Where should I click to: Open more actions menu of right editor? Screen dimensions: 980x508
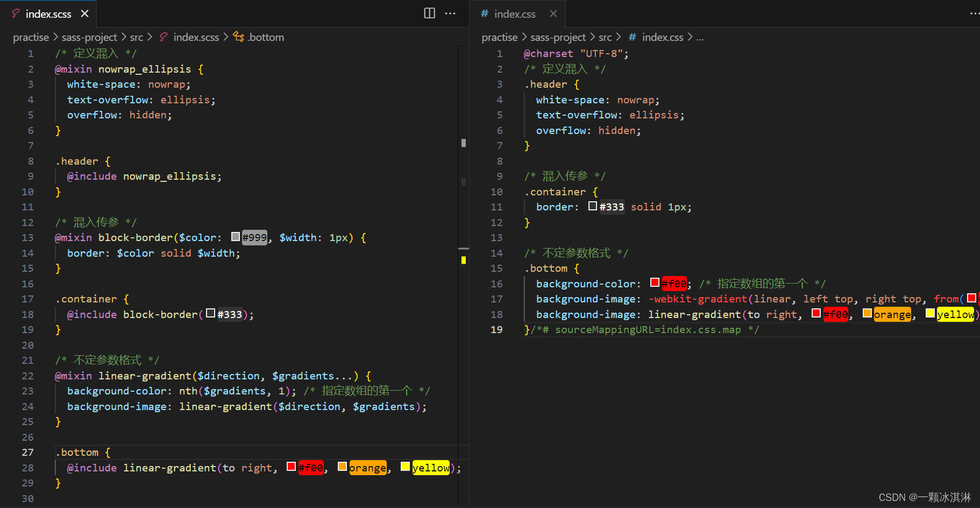tap(975, 13)
